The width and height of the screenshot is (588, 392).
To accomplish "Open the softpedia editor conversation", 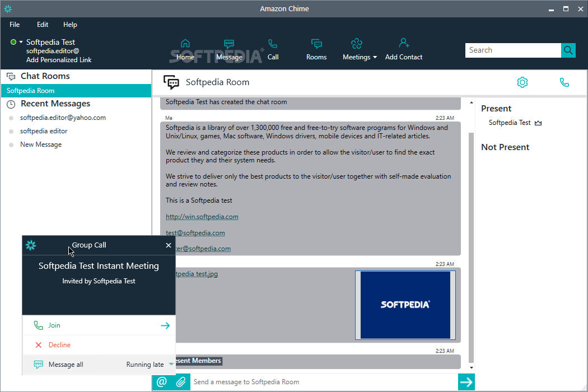I will pos(44,131).
